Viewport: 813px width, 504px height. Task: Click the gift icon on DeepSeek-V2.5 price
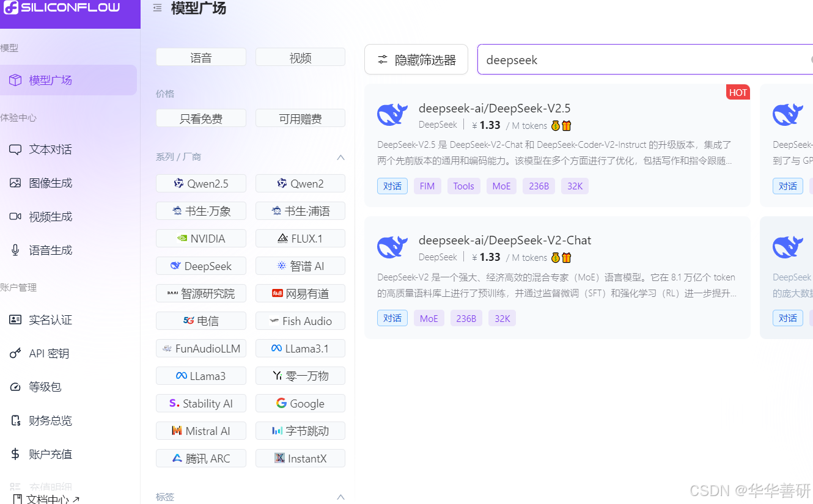coord(567,126)
